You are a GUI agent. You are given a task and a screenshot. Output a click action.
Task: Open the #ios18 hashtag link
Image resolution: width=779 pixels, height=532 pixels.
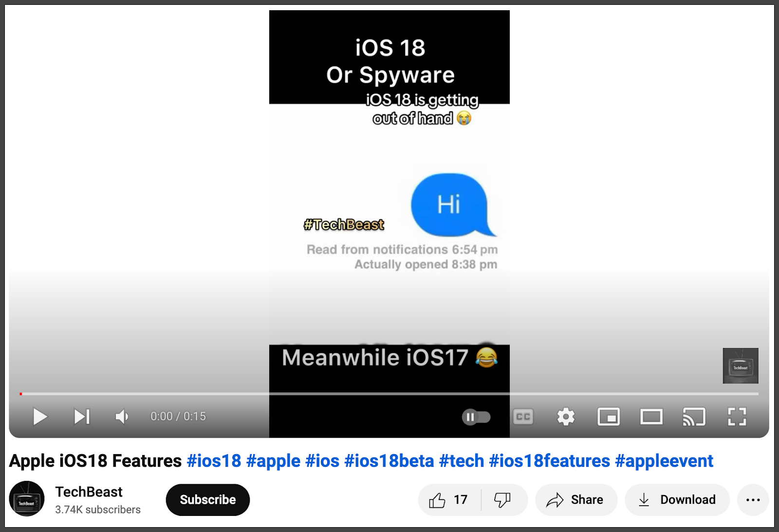(214, 461)
